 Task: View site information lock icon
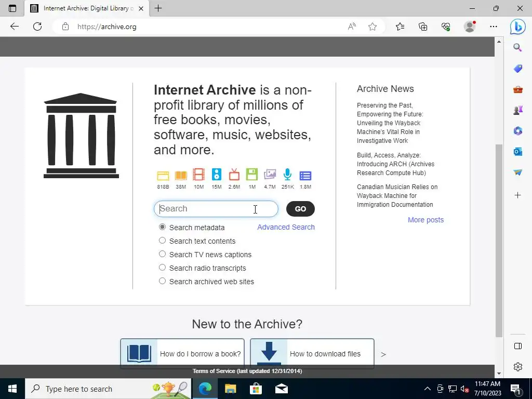65,26
